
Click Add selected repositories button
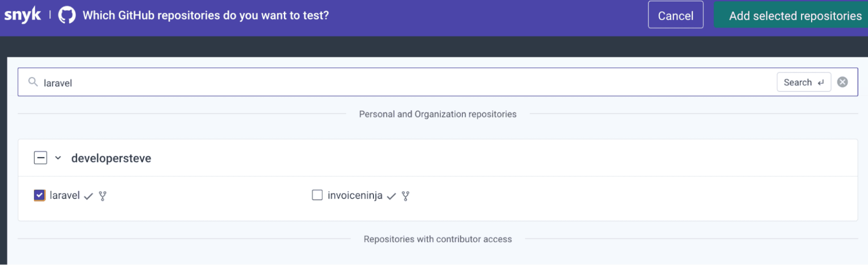791,15
